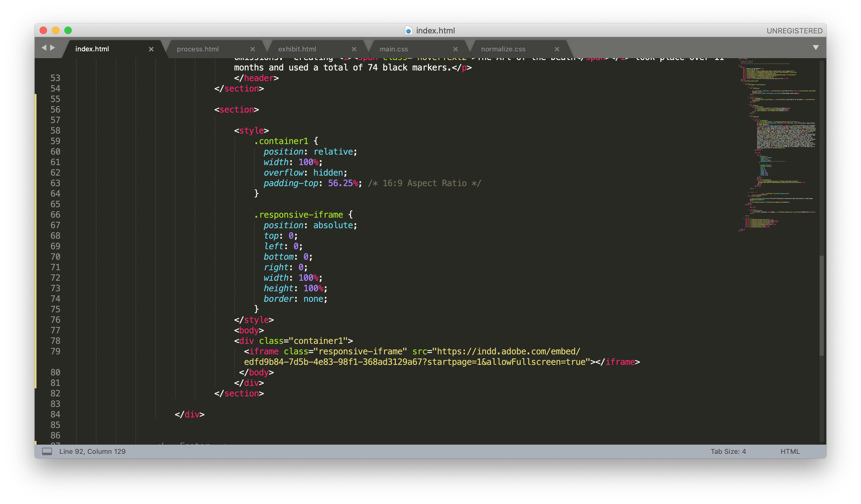Close the index.html tab

tap(151, 49)
